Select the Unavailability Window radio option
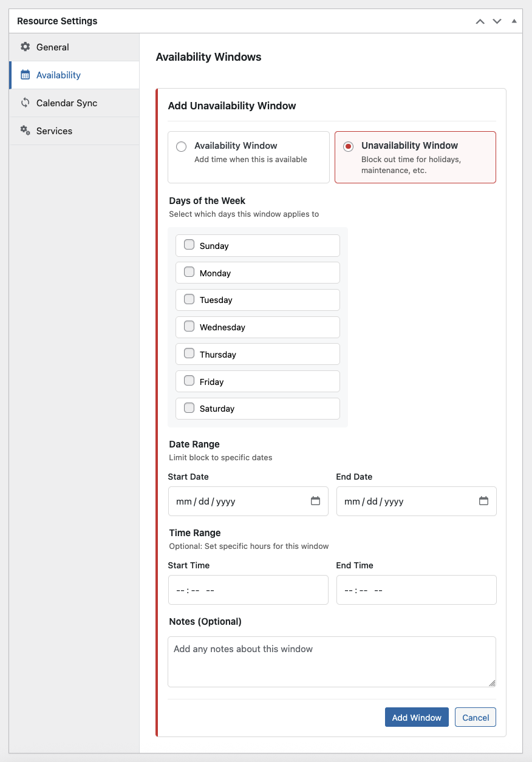532x762 pixels. coord(348,146)
